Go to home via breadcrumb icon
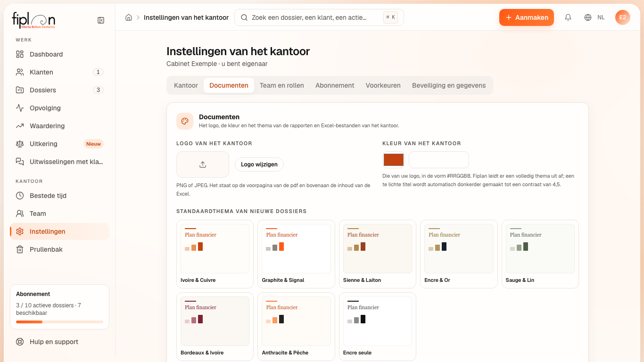The width and height of the screenshot is (644, 362). click(x=129, y=17)
